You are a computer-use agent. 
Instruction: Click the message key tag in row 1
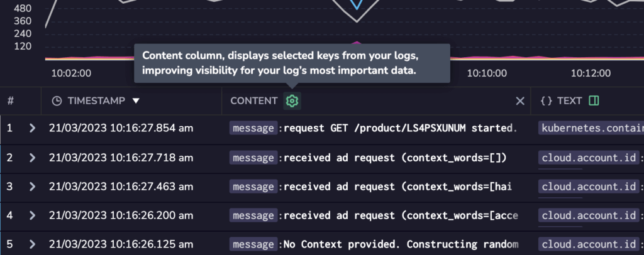(x=253, y=128)
